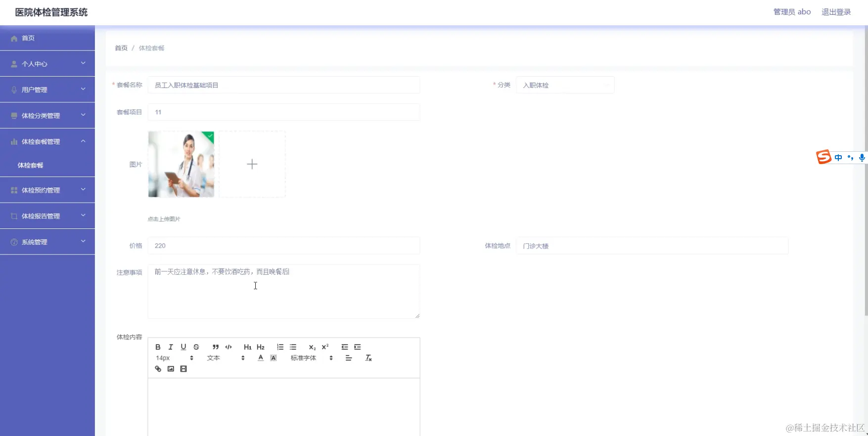The image size is (868, 436).
Task: Toggle italic formatting in editor
Action: (171, 347)
